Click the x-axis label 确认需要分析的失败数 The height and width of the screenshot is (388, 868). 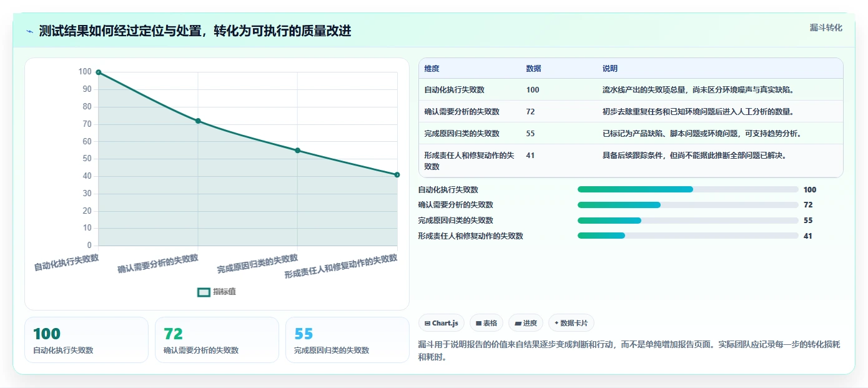coord(158,264)
